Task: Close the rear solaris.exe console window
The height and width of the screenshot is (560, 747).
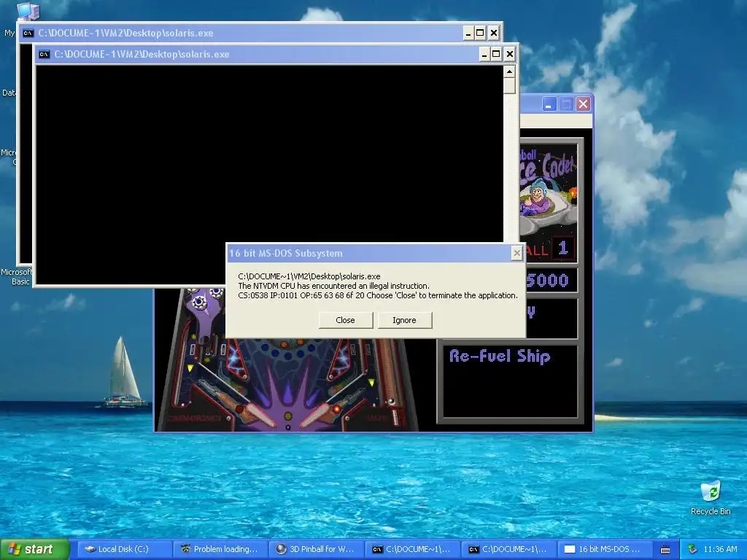Action: [494, 33]
